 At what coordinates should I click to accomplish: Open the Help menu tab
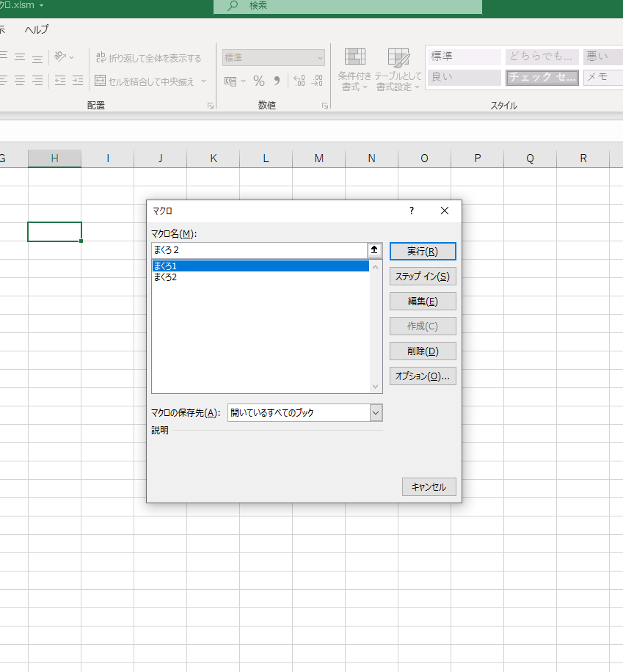coord(37,29)
